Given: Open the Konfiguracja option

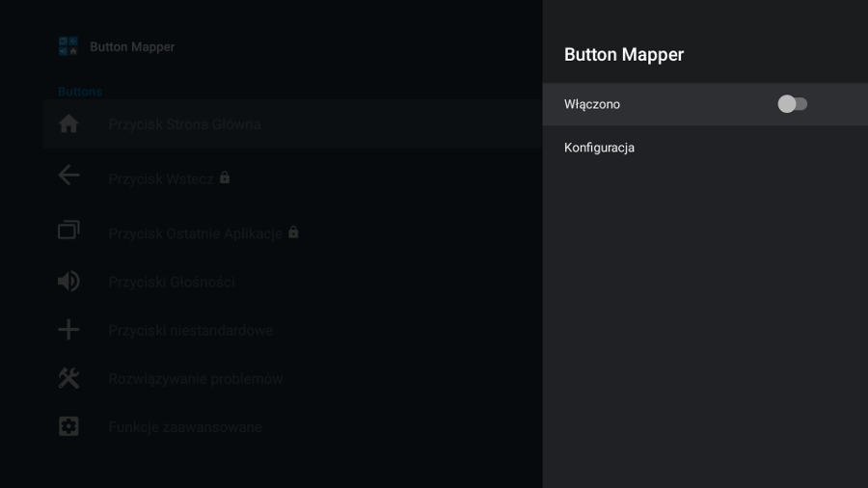Looking at the screenshot, I should tap(705, 148).
